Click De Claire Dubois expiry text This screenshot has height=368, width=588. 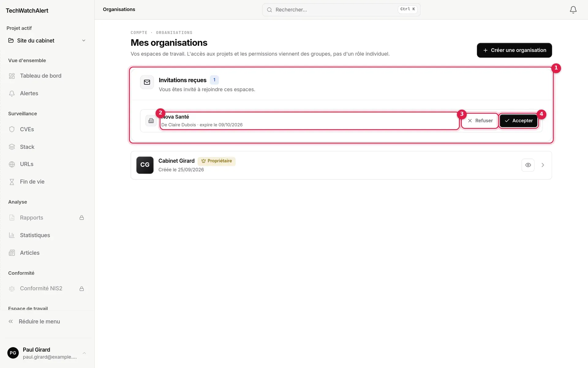coord(202,125)
